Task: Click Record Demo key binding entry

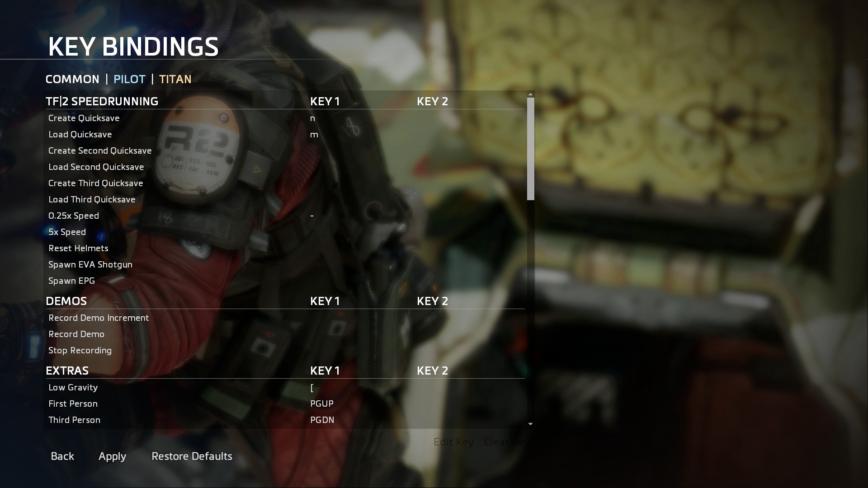Action: (76, 333)
